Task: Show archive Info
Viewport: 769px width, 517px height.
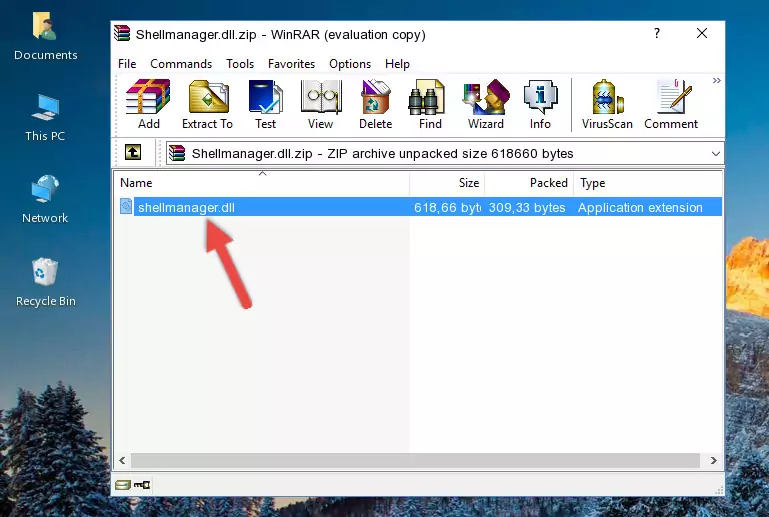Action: pyautogui.click(x=540, y=104)
